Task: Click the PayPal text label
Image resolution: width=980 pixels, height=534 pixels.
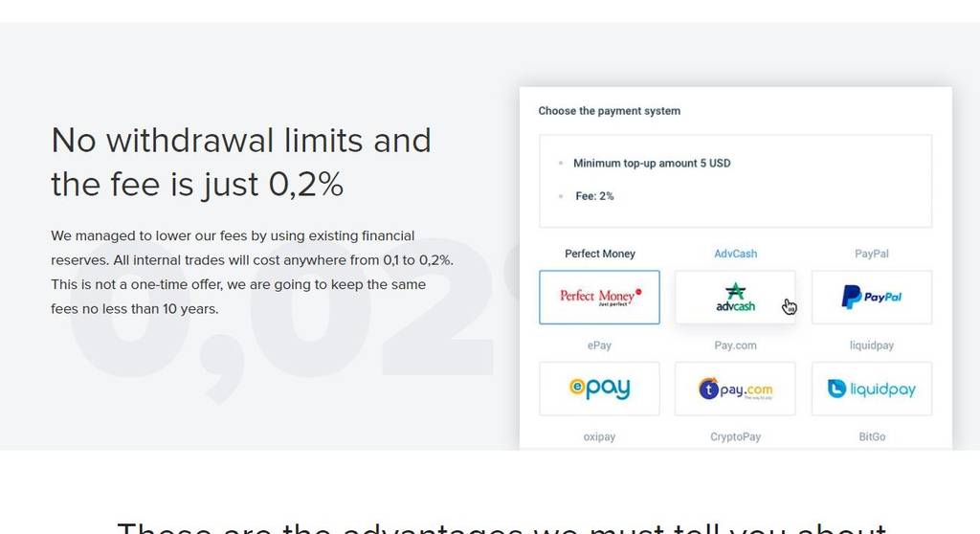Action: pyautogui.click(x=871, y=254)
